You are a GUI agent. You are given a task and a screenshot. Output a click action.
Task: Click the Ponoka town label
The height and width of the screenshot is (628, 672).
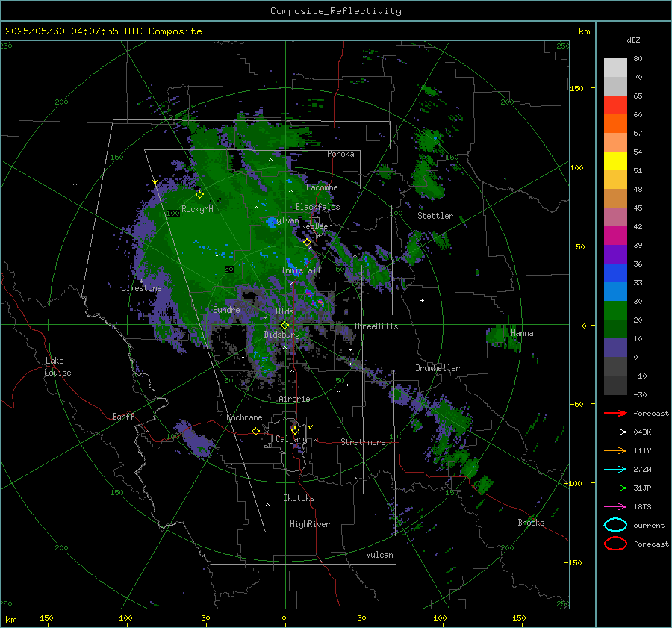point(340,154)
